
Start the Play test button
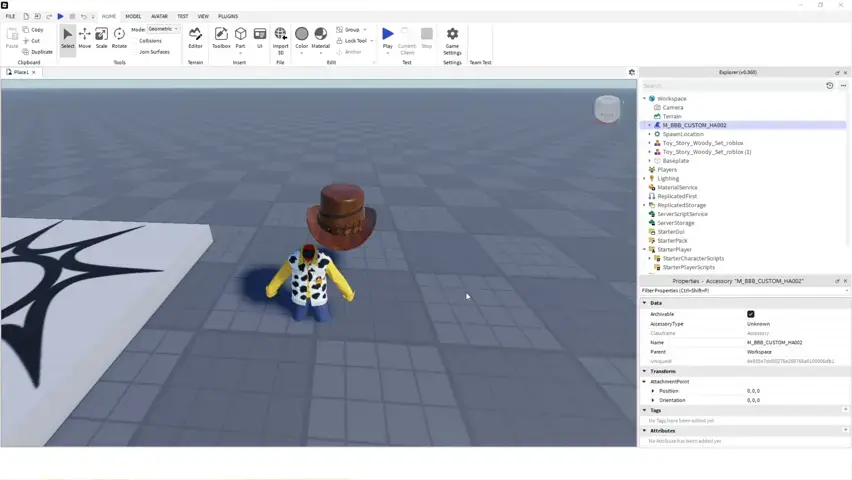click(387, 40)
